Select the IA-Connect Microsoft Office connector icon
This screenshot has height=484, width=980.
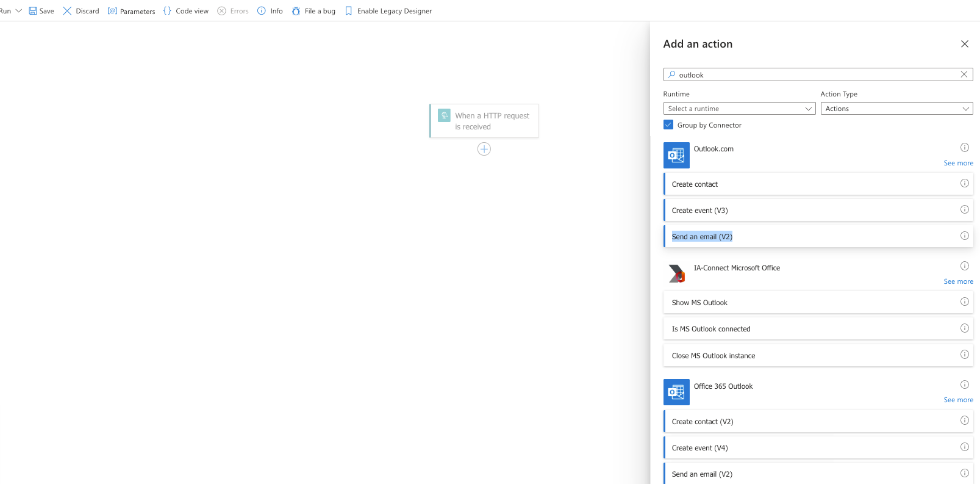pos(676,274)
